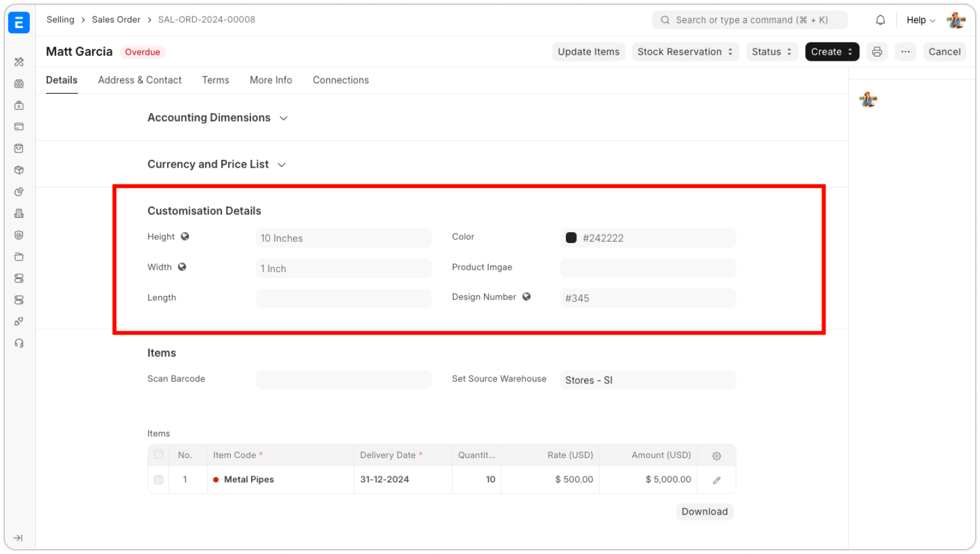The width and height of the screenshot is (980, 554).
Task: Go to the Selling breadcrumb
Action: tap(60, 19)
